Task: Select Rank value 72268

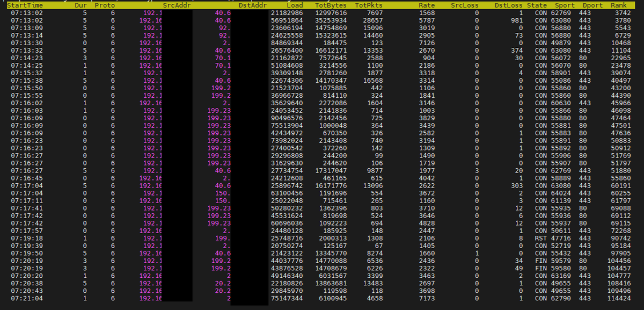Action: [620, 230]
